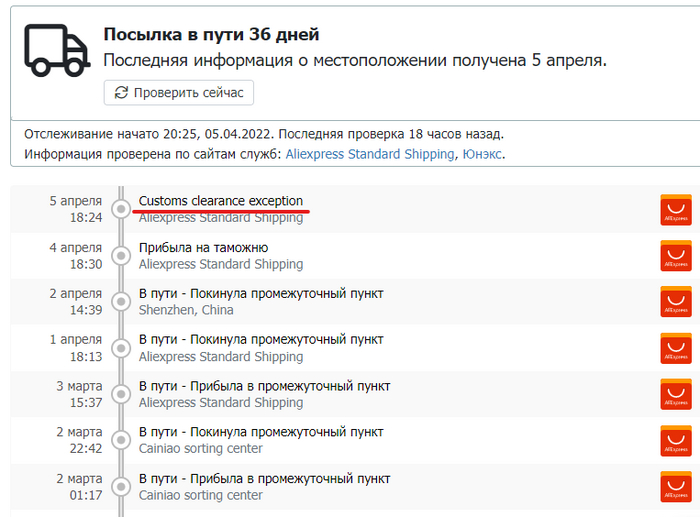Image resolution: width=700 pixels, height=517 pixels.
Task: Select timeline marker for 2 апреля 14:39
Action: 121,302
